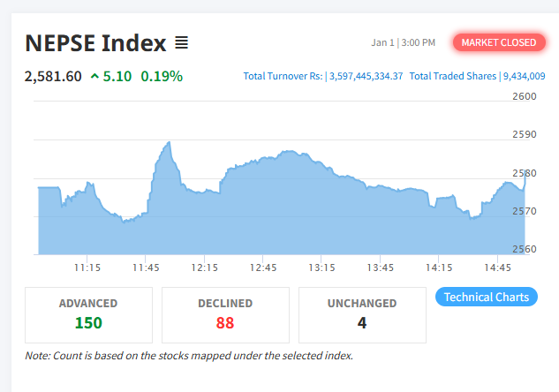
Task: Click the NEPSE Index heading
Action: pyautogui.click(x=95, y=42)
